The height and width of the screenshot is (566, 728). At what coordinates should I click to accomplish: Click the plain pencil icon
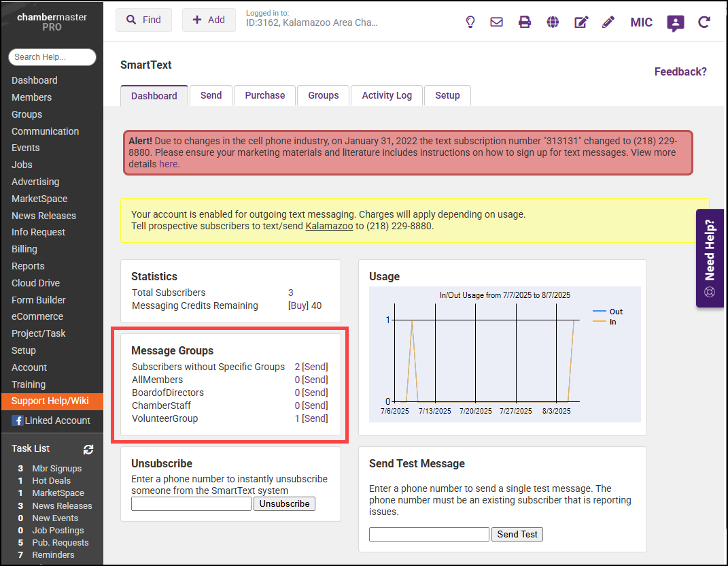click(608, 22)
